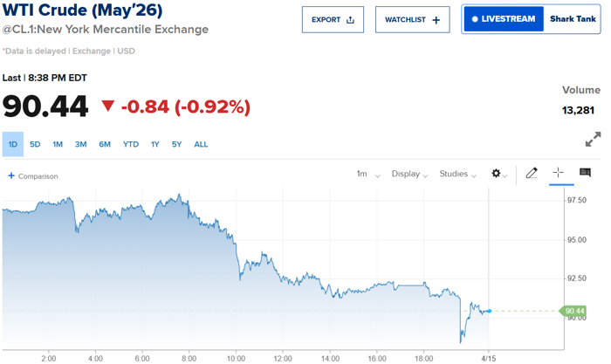Switch chart to YTD range

point(131,144)
